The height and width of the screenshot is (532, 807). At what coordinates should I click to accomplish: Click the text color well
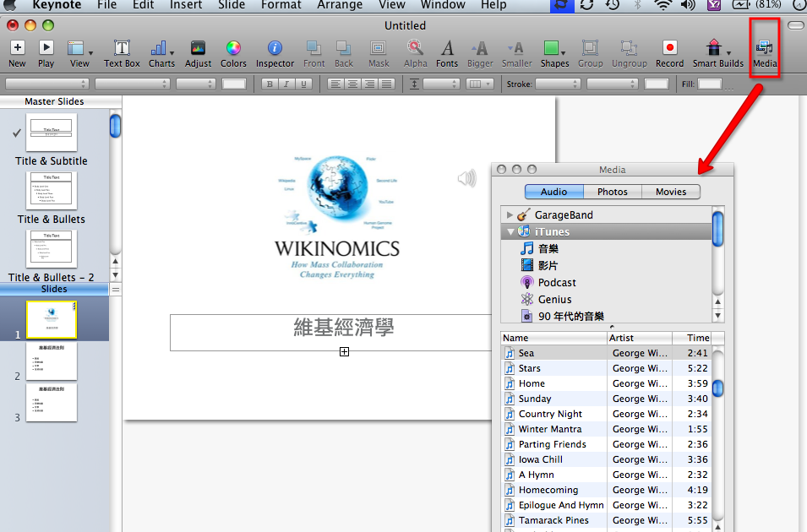234,84
